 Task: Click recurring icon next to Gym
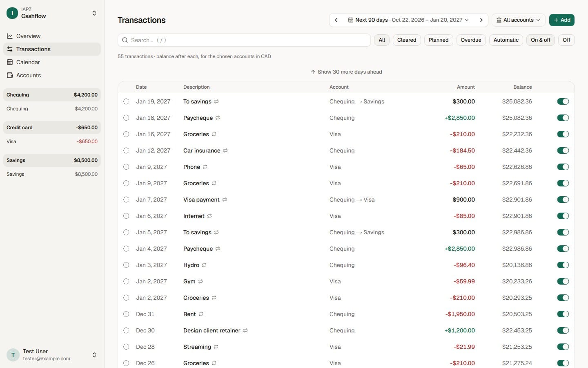click(200, 281)
